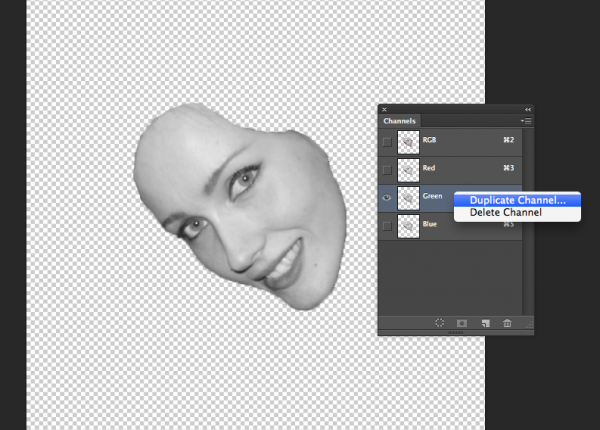This screenshot has height=430, width=600.
Task: Close the Channels panel with X
Action: [x=384, y=109]
